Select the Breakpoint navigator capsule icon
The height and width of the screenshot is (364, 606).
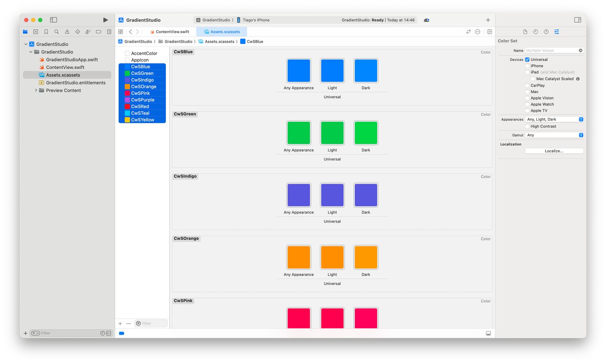[x=98, y=32]
